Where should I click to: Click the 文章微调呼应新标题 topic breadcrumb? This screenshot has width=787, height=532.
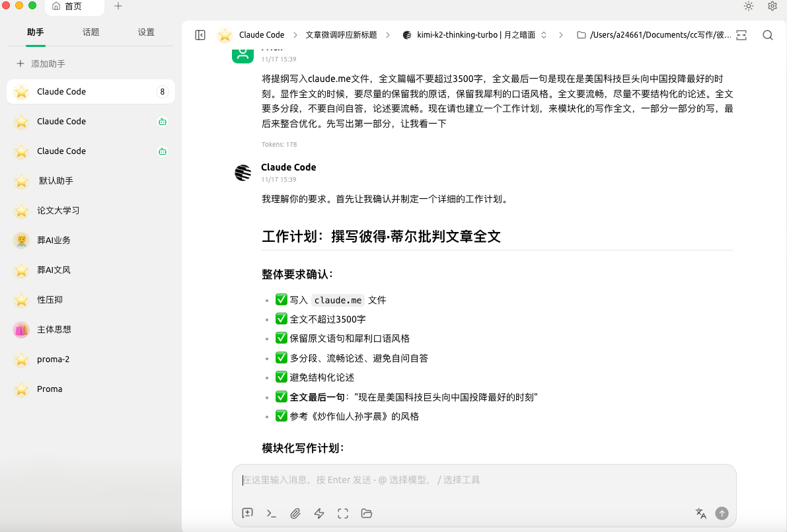[x=341, y=35]
